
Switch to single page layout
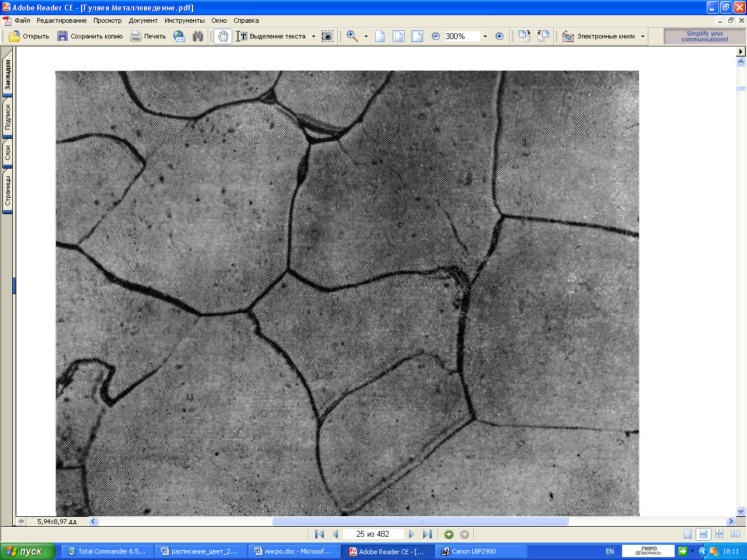click(x=687, y=534)
